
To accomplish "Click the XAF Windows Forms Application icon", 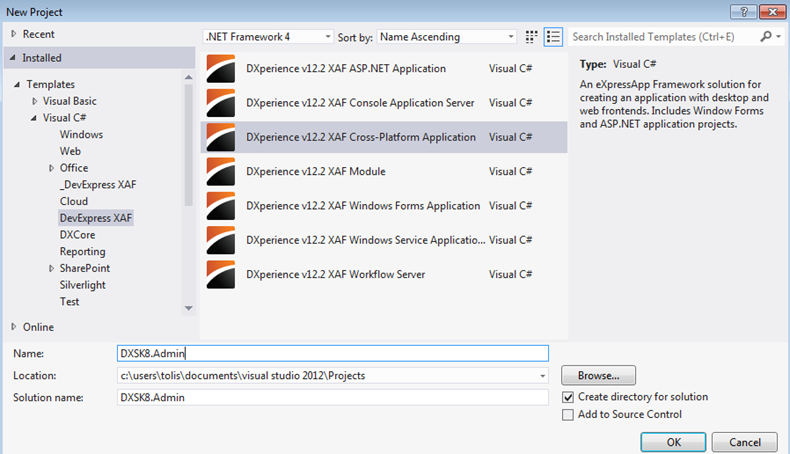I will tap(220, 206).
